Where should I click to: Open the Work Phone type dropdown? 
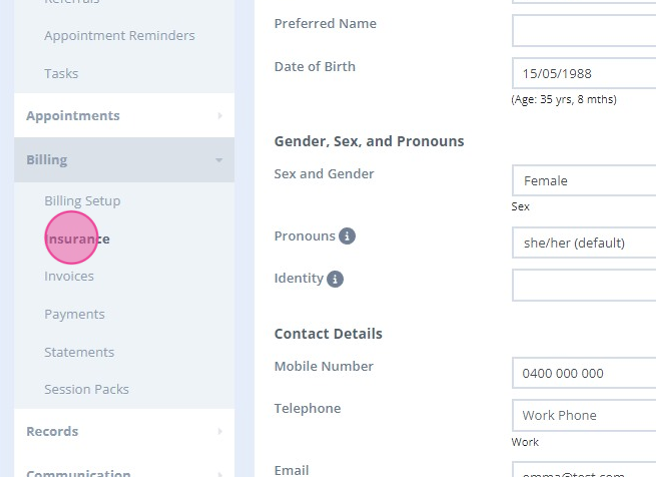coord(584,415)
